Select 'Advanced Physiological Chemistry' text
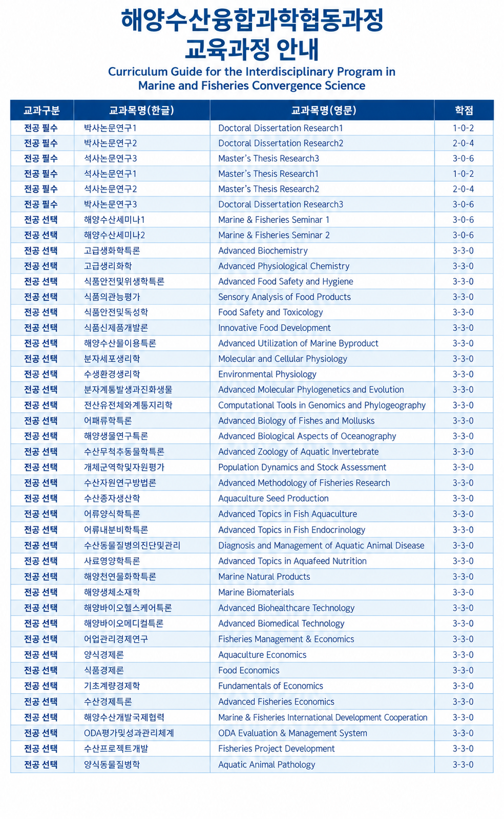The height and width of the screenshot is (819, 504). coord(284,266)
